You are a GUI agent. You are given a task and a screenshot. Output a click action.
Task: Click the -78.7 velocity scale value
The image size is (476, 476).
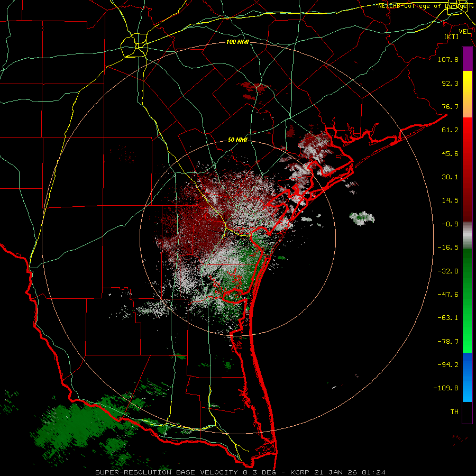448,342
